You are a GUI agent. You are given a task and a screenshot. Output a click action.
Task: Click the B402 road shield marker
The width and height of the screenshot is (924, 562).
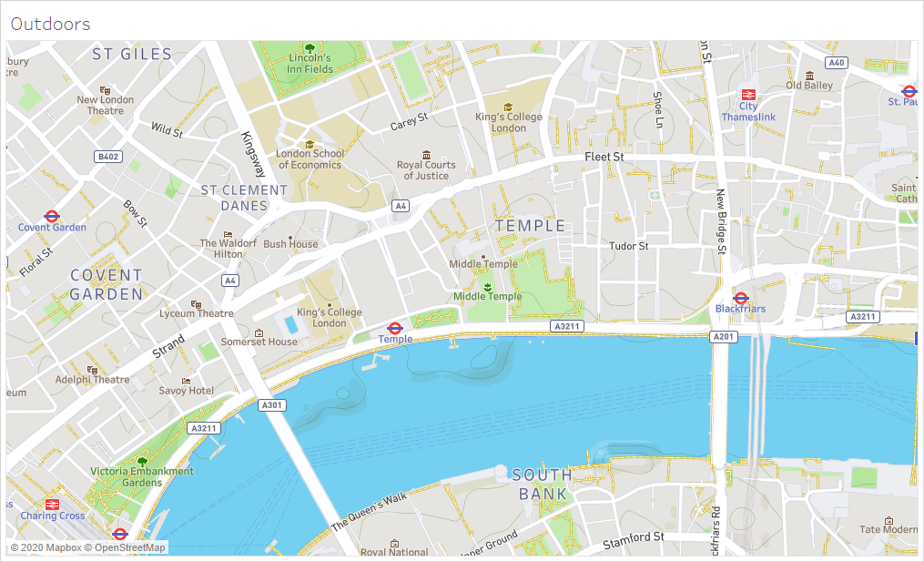coord(107,157)
